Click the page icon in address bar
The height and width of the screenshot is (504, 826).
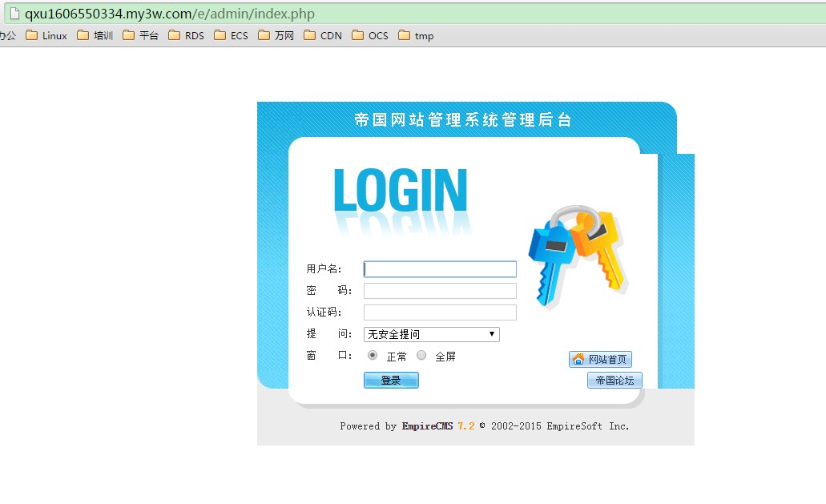(14, 14)
